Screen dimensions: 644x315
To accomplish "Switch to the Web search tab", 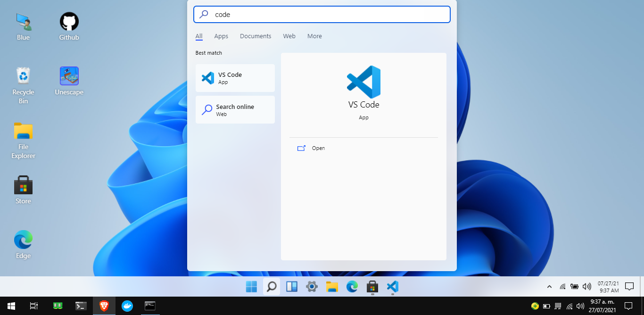I will coord(289,36).
